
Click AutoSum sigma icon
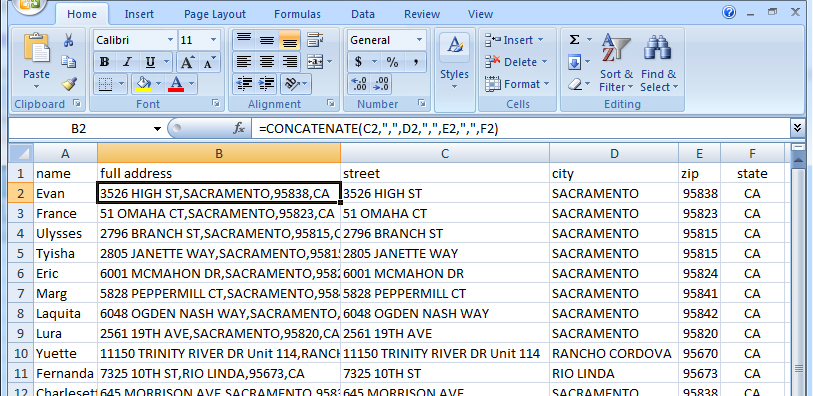click(574, 40)
